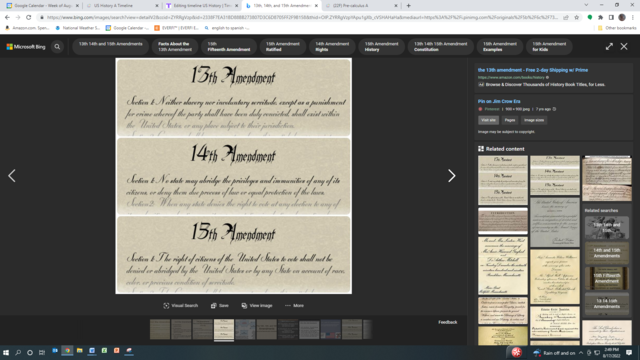Share this page icon in address bar
This screenshot has width=640, height=360.
(566, 17)
